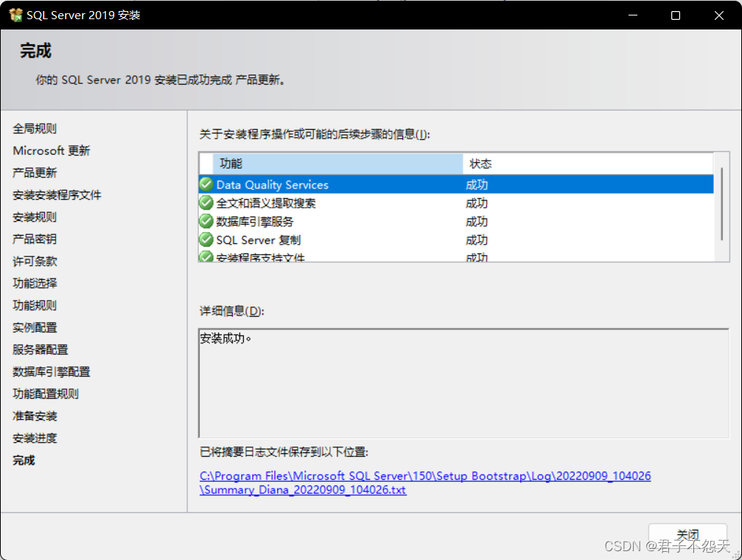742x560 pixels.
Task: Click the Microsoft 更新 step
Action: coord(52,150)
